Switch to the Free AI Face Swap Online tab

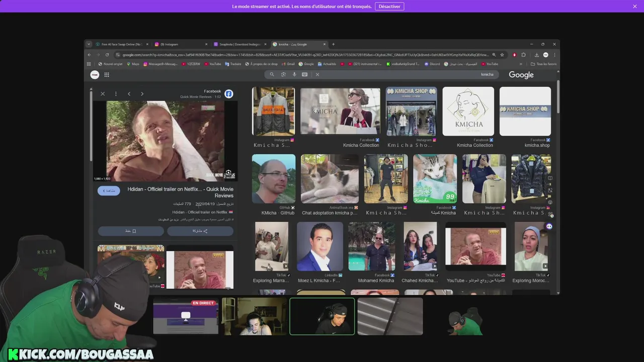[122, 44]
